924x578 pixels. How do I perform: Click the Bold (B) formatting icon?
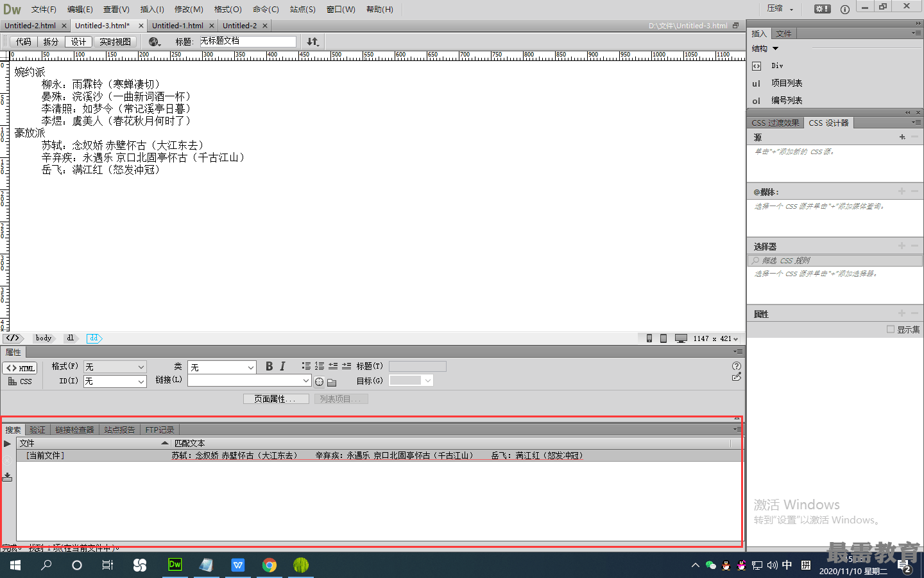[x=269, y=366]
